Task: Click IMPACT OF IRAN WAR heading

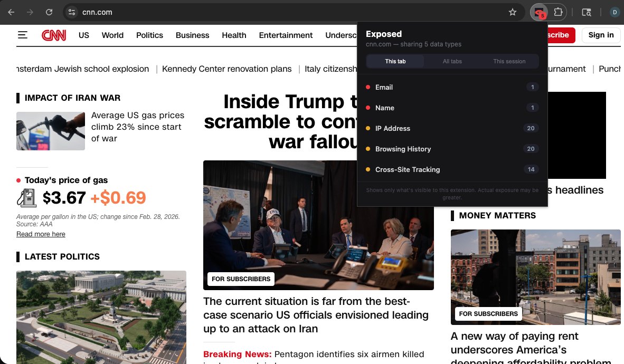Action: [x=72, y=98]
